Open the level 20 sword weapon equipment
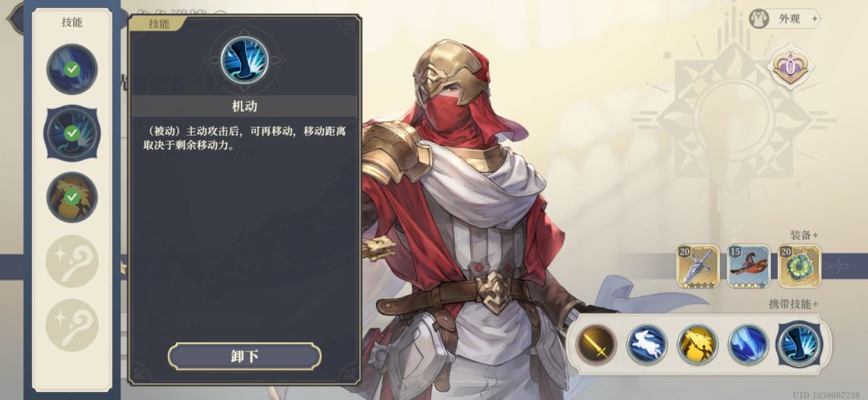Screen dimensions: 868x400 [698, 267]
